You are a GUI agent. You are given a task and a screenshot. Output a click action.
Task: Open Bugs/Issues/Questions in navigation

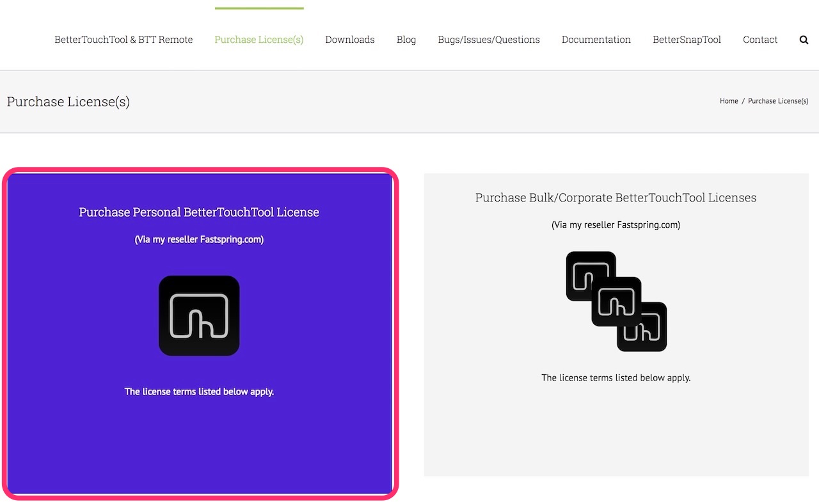pos(489,40)
